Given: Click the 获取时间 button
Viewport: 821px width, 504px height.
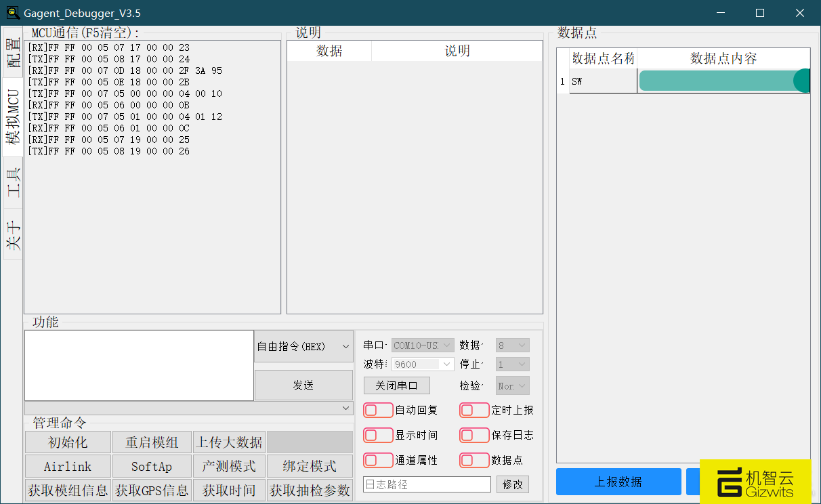Looking at the screenshot, I should click(229, 490).
